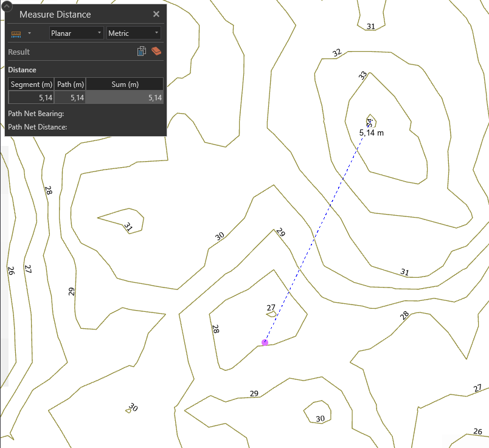This screenshot has height=448, width=489.
Task: Open the Metric units dropdown
Action: (x=133, y=33)
